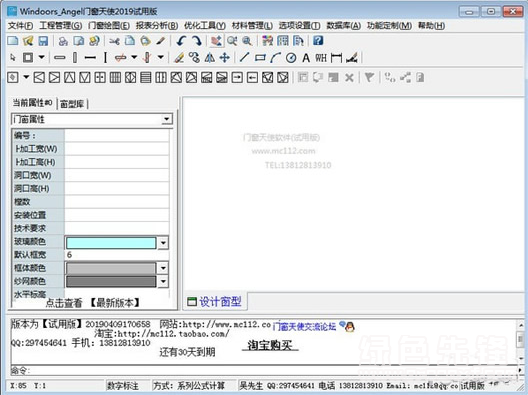
Task: Select the arrow pointer tool
Action: [x=13, y=58]
